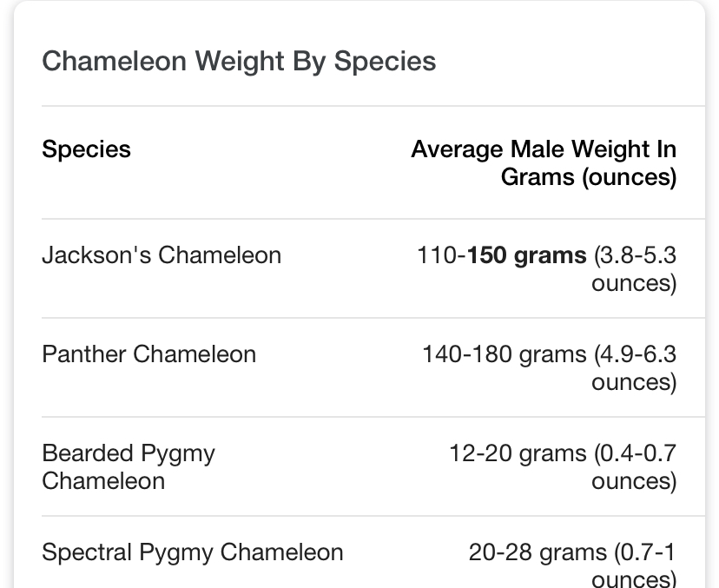Select the Jackson's Chameleon species name
719x588 pixels.
click(x=162, y=255)
